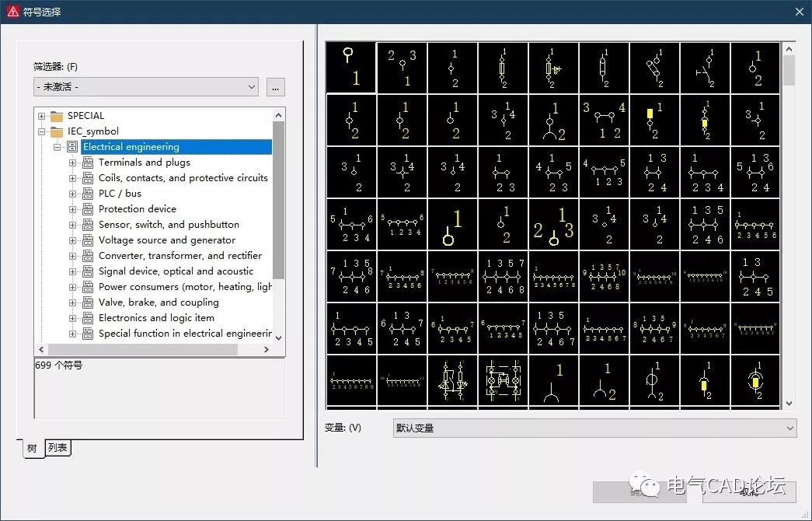The width and height of the screenshot is (812, 521).
Task: Click the tree's vertical scrollbar down arrow
Action: click(x=279, y=337)
